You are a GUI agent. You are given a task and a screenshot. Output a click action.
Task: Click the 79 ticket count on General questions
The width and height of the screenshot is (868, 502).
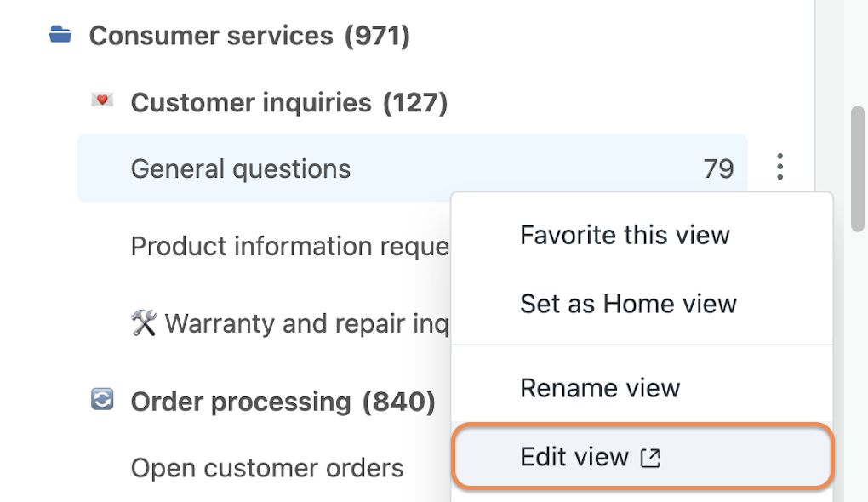tap(718, 168)
